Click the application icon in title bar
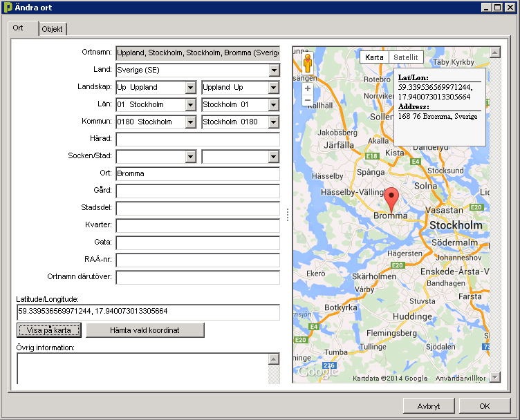The image size is (520, 420). pyautogui.click(x=8, y=8)
